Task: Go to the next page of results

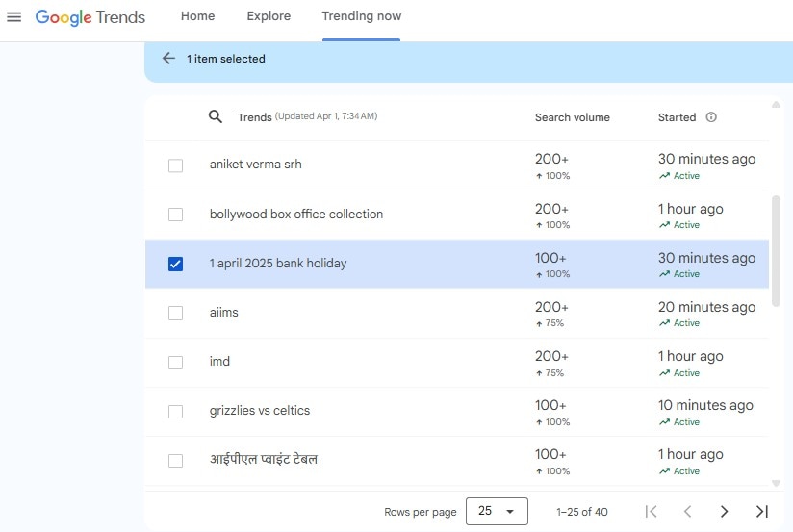Action: 725,512
